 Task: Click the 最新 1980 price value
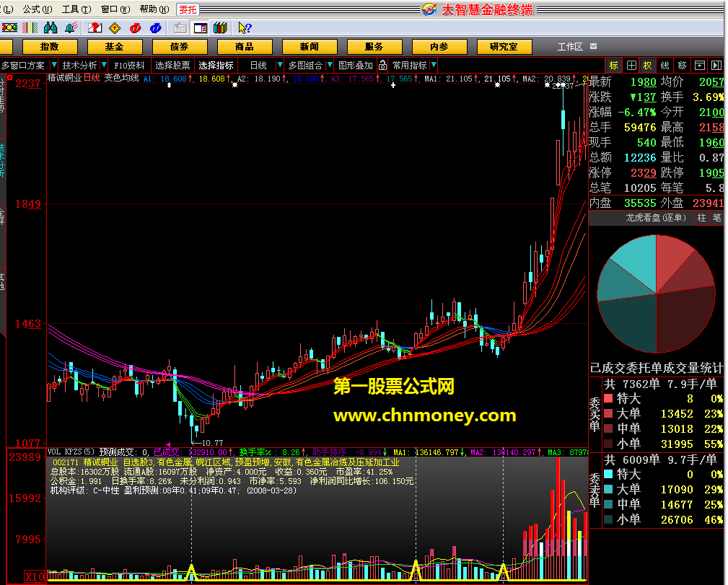[x=643, y=82]
